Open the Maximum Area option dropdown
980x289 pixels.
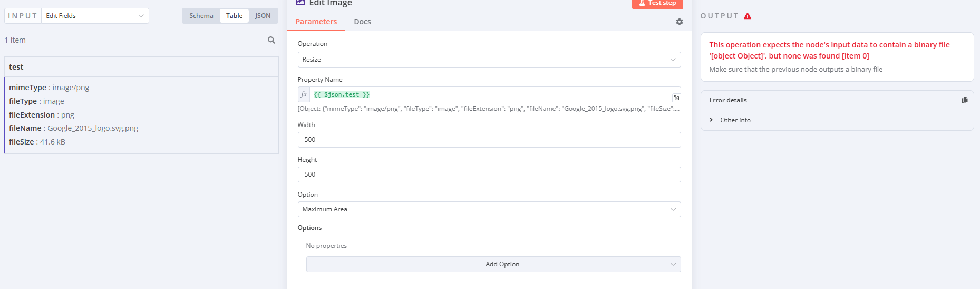(489, 209)
